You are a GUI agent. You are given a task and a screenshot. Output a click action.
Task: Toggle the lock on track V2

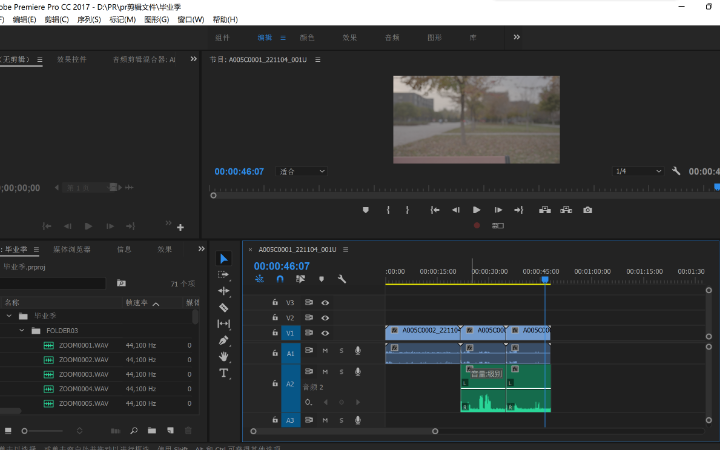tap(276, 318)
